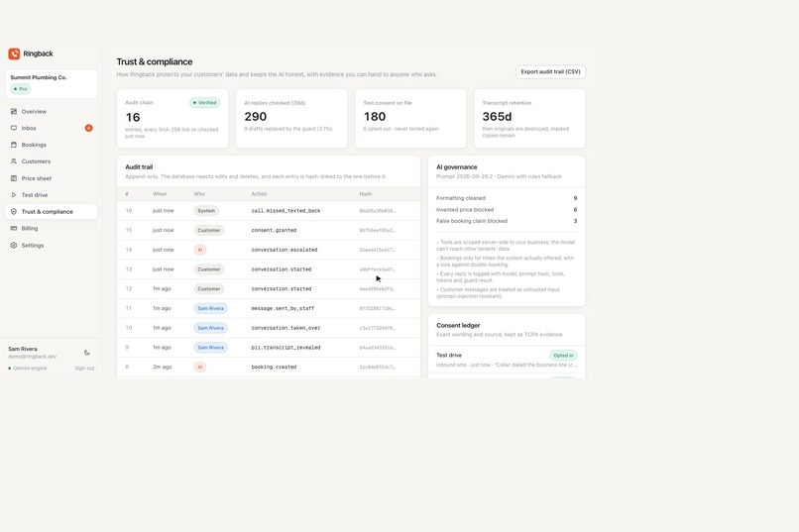Click the System badge in row 16
This screenshot has width=799, height=532.
[206, 211]
